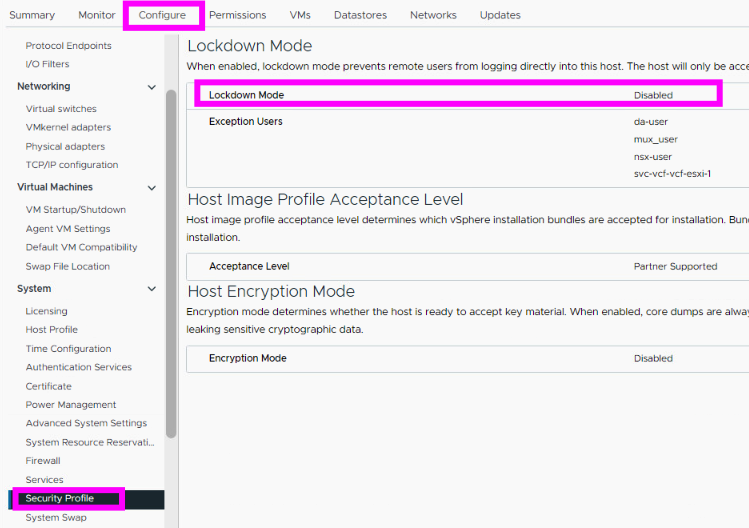This screenshot has height=528, width=749.
Task: Click the sidebar vertical scrollbar
Action: 171,260
